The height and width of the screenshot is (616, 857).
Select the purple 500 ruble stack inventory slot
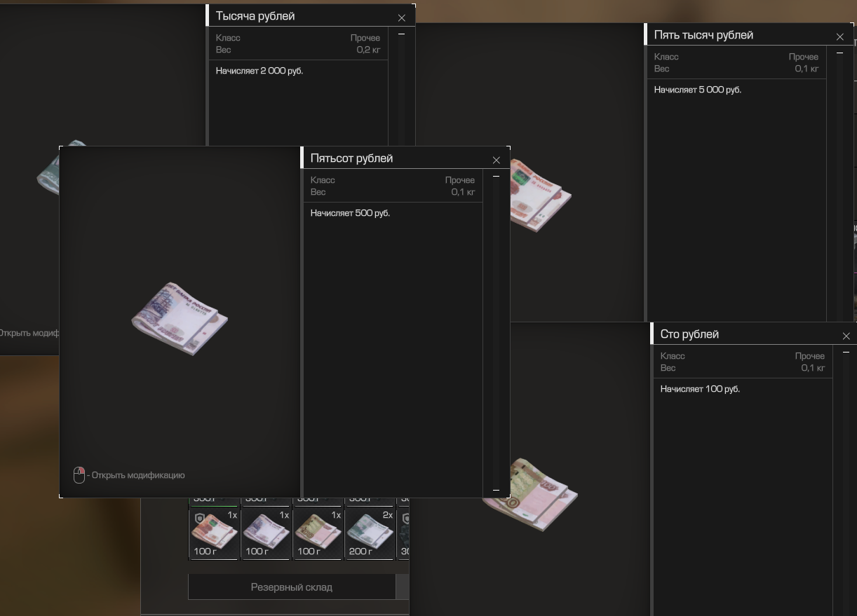(x=266, y=533)
